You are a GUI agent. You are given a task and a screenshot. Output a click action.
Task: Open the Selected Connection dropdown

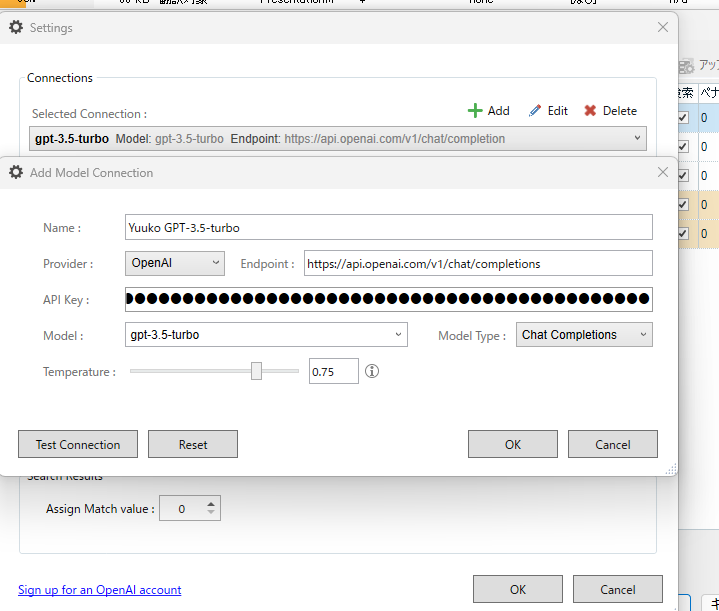338,139
